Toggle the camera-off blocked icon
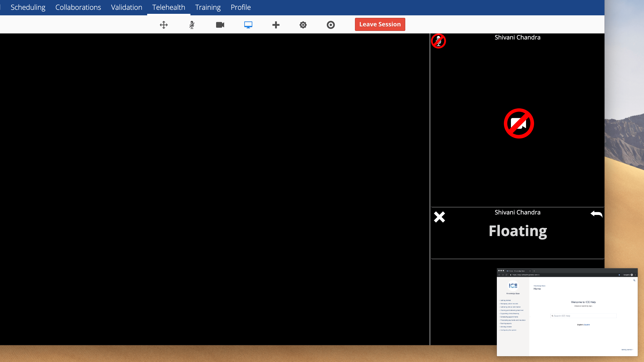Viewport: 644px width, 362px height. point(518,123)
